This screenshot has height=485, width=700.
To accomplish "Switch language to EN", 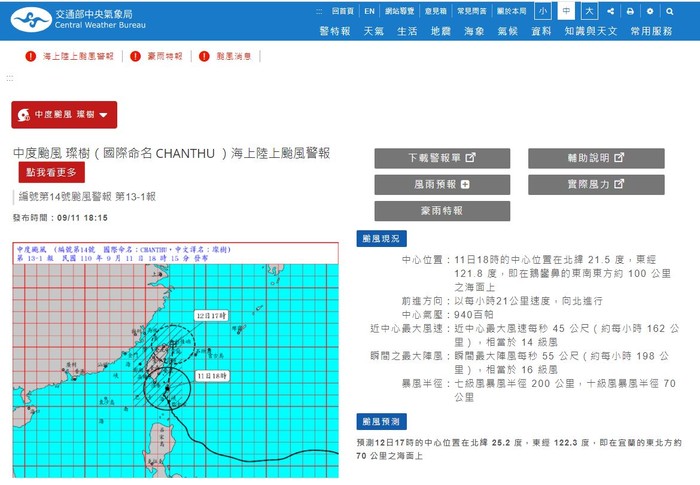I will [x=370, y=12].
